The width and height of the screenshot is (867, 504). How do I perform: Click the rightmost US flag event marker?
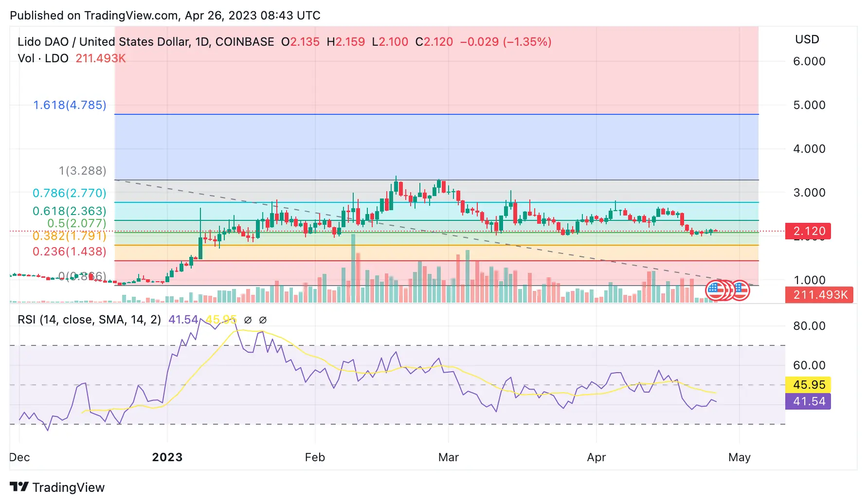point(740,290)
